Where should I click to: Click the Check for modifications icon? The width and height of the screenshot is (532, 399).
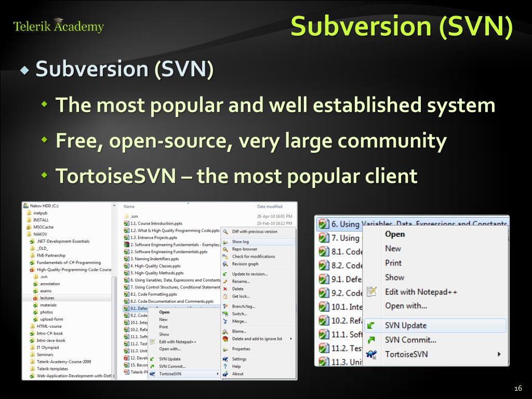point(225,257)
